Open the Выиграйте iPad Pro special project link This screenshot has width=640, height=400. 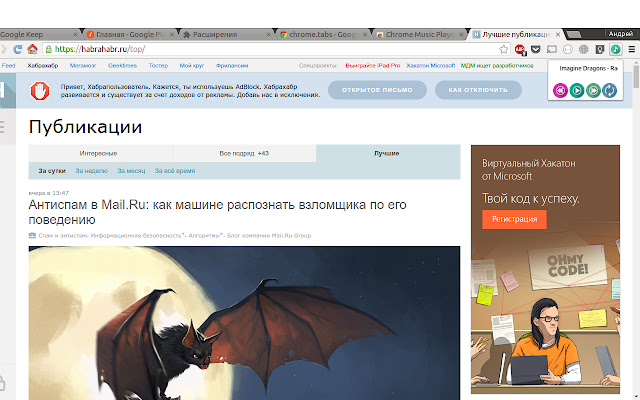tap(373, 65)
